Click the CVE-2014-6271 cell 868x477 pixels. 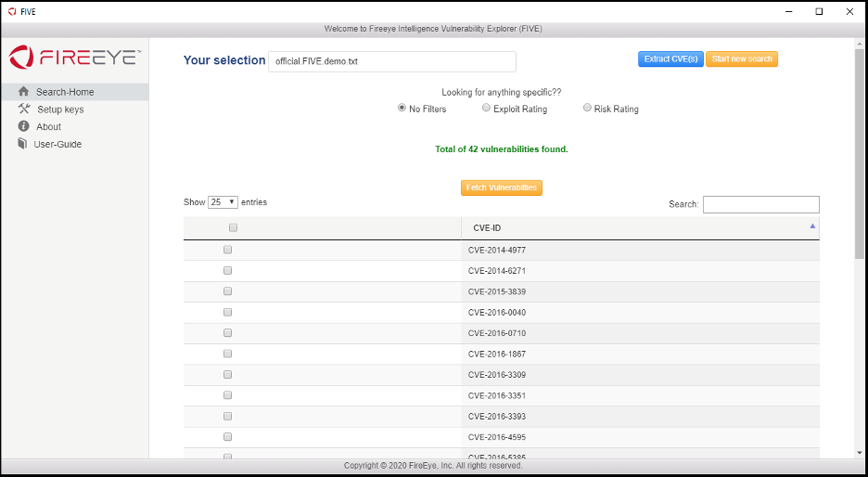click(640, 271)
